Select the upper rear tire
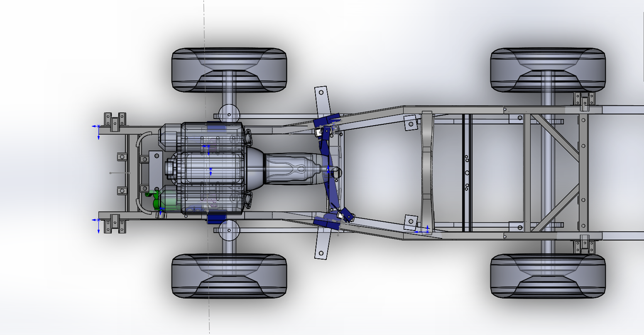 pos(548,70)
